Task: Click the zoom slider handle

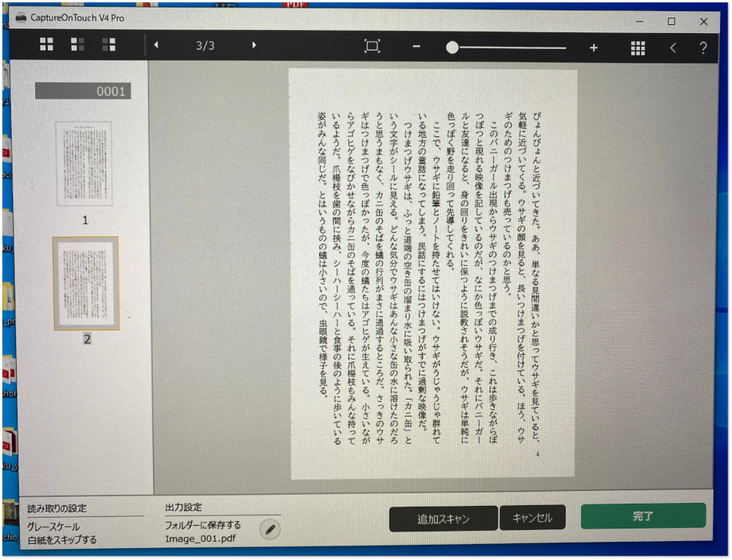Action: tap(452, 48)
